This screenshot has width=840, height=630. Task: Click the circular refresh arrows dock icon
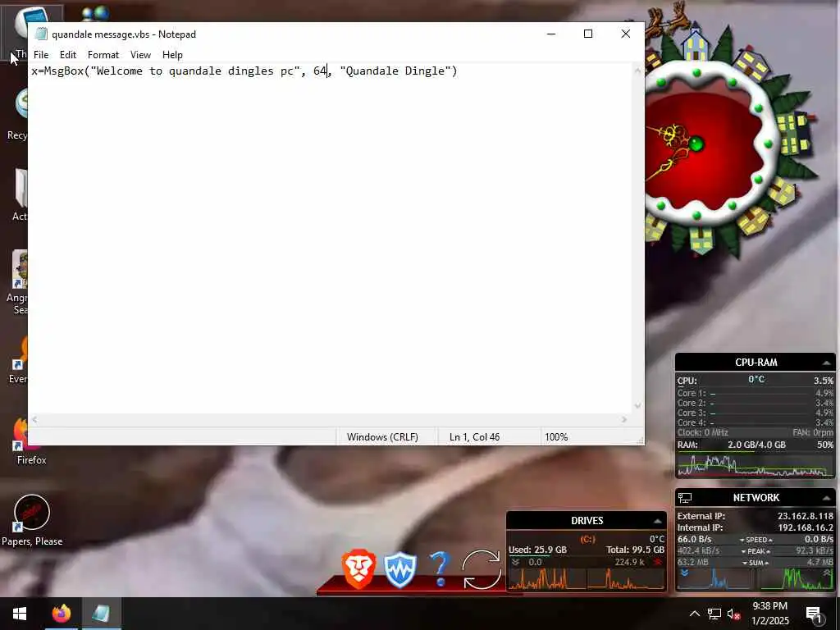pyautogui.click(x=481, y=569)
